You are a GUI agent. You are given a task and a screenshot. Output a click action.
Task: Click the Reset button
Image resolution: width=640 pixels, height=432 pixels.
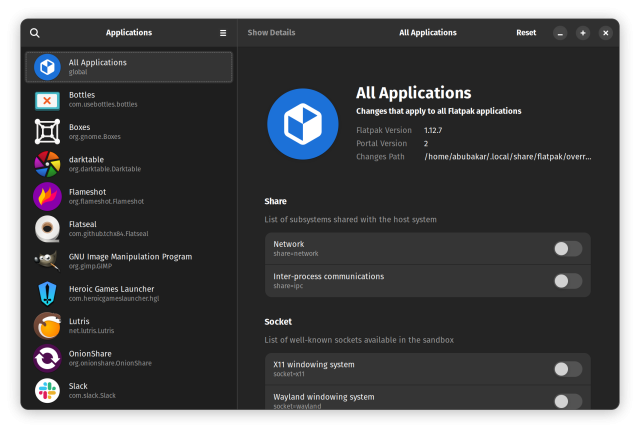point(526,33)
